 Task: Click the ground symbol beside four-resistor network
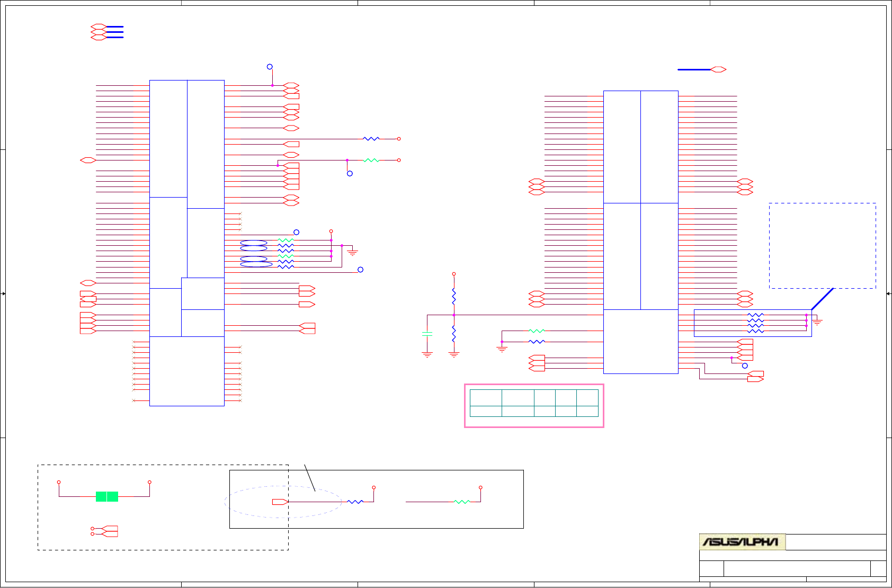pos(817,322)
